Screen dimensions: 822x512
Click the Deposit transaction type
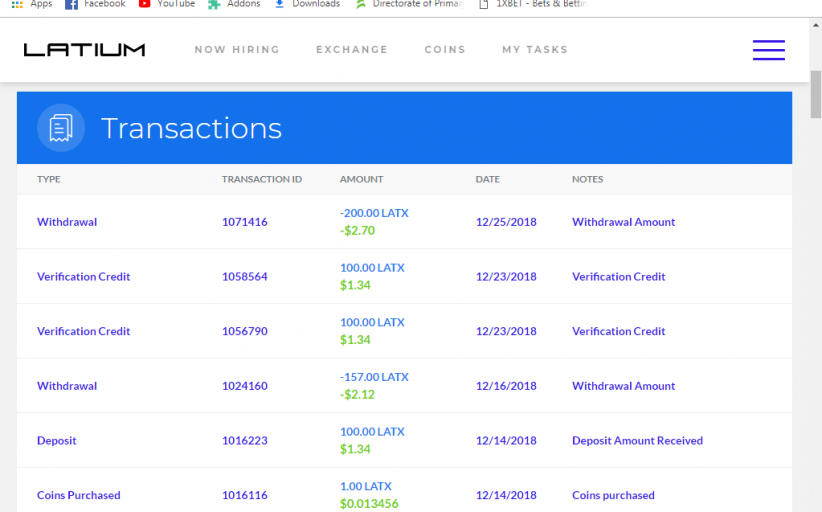(x=57, y=441)
